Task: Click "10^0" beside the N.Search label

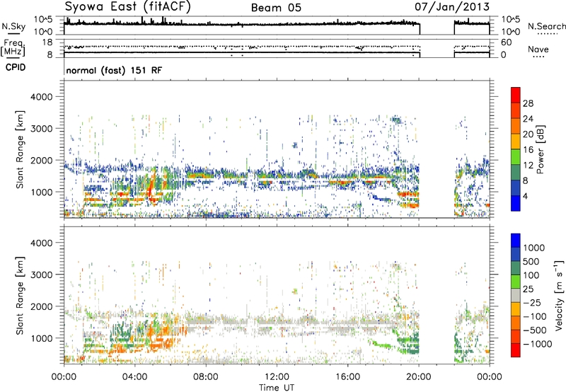Action: pos(511,32)
